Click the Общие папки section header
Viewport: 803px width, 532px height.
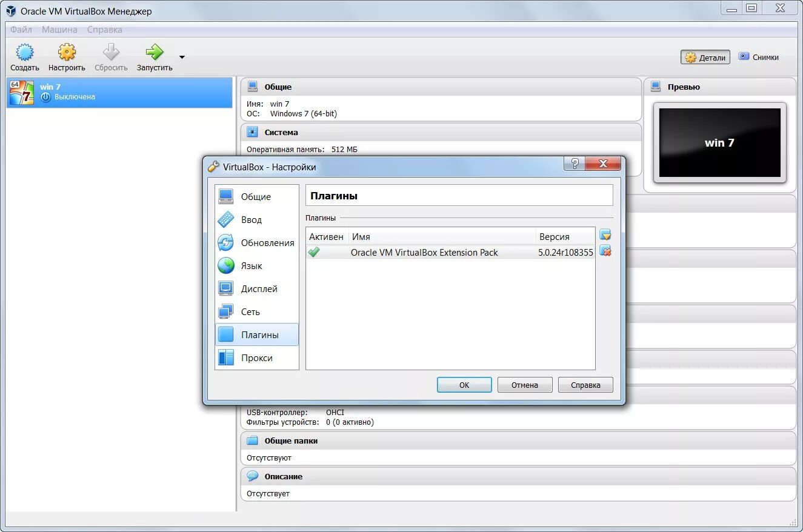coord(518,441)
